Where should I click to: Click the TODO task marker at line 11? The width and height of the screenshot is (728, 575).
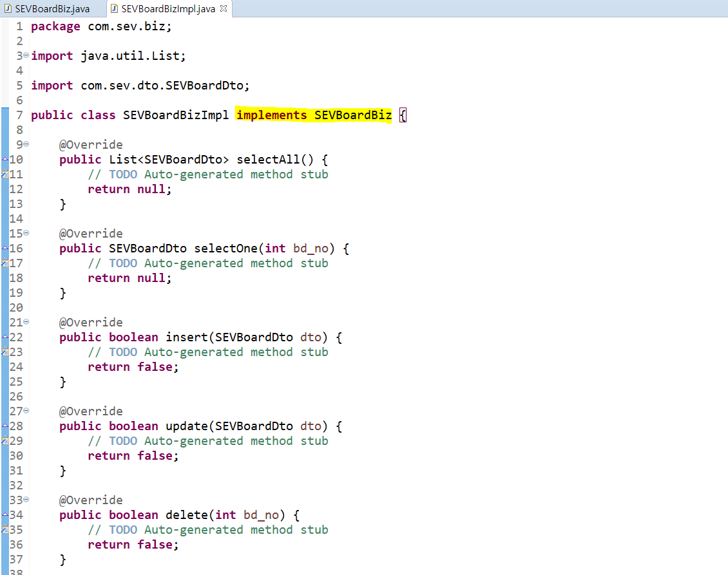5,174
